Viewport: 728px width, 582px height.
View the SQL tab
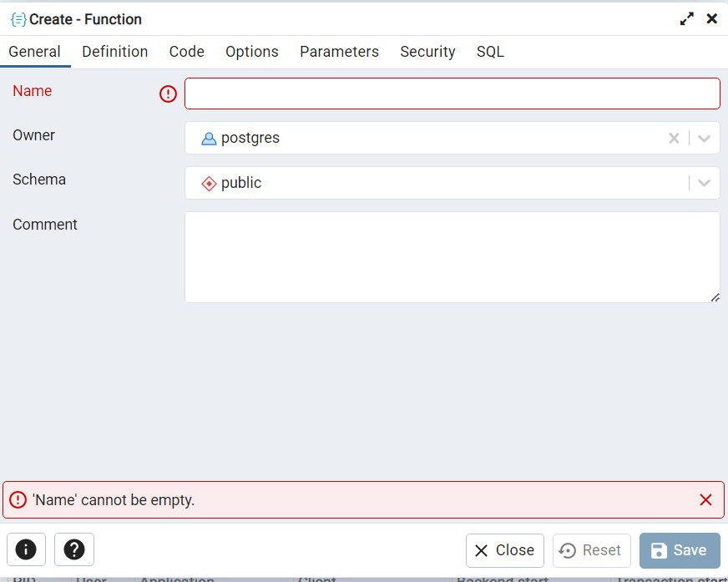click(490, 52)
